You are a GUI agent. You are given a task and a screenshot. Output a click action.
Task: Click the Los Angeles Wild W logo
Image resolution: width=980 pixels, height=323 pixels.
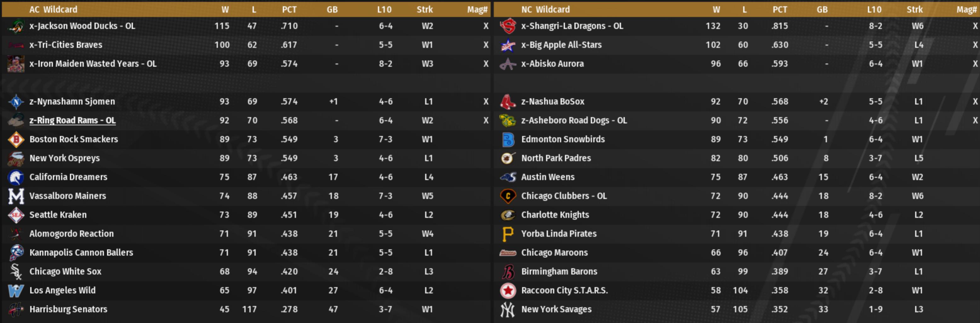(16, 291)
